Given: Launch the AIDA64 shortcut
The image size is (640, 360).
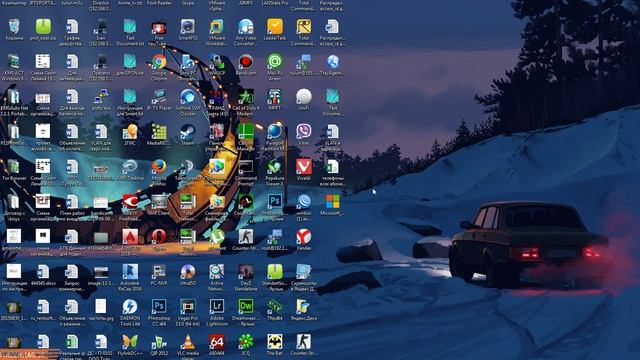Looking at the screenshot, I should (x=217, y=342).
